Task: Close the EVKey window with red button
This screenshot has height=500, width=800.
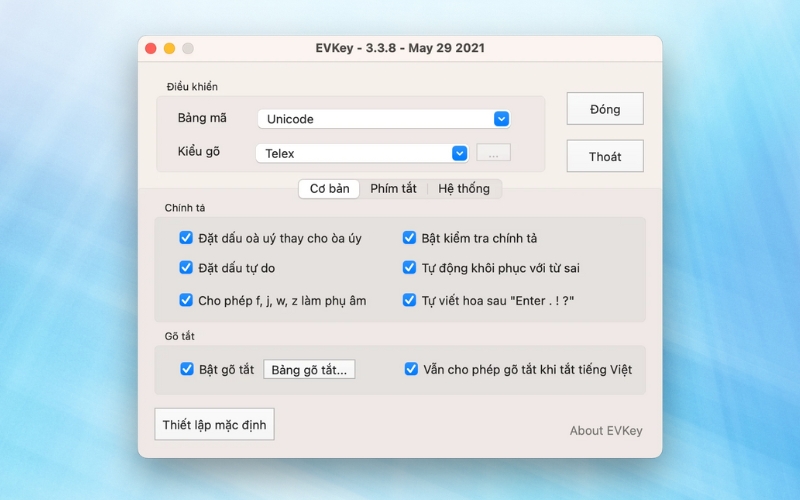Action: [151, 48]
